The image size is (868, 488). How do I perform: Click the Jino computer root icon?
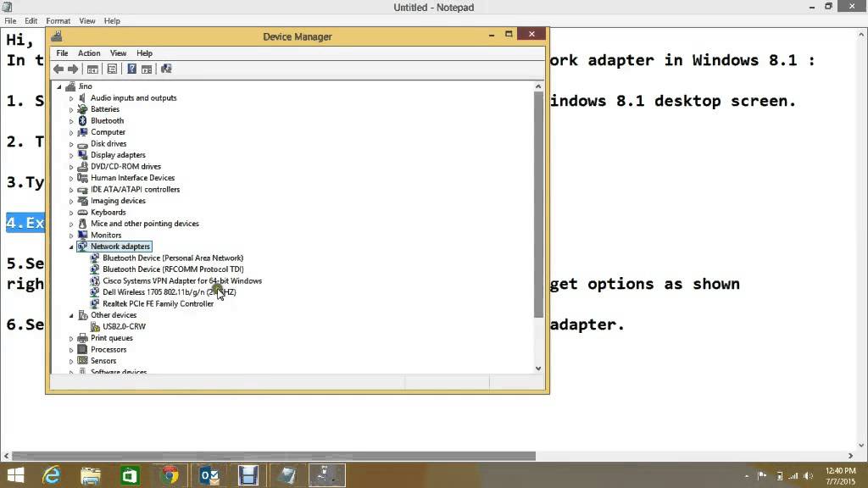pos(70,86)
